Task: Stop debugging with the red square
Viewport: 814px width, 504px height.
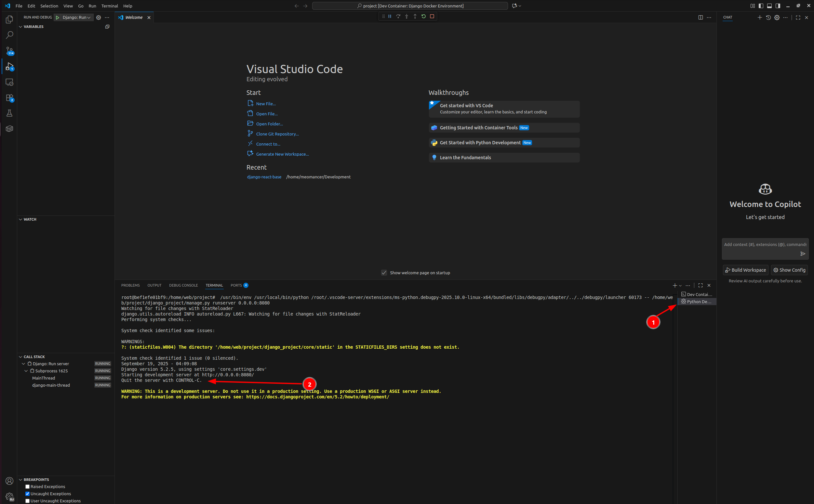Action: coord(432,16)
